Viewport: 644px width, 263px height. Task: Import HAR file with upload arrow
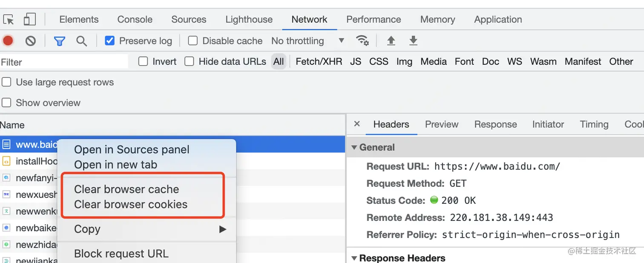pos(391,41)
